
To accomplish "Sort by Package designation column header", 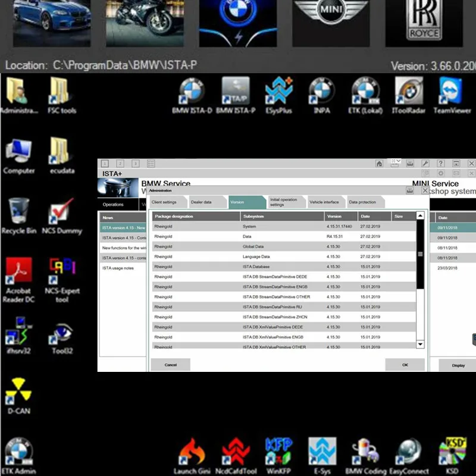I will [x=196, y=217].
